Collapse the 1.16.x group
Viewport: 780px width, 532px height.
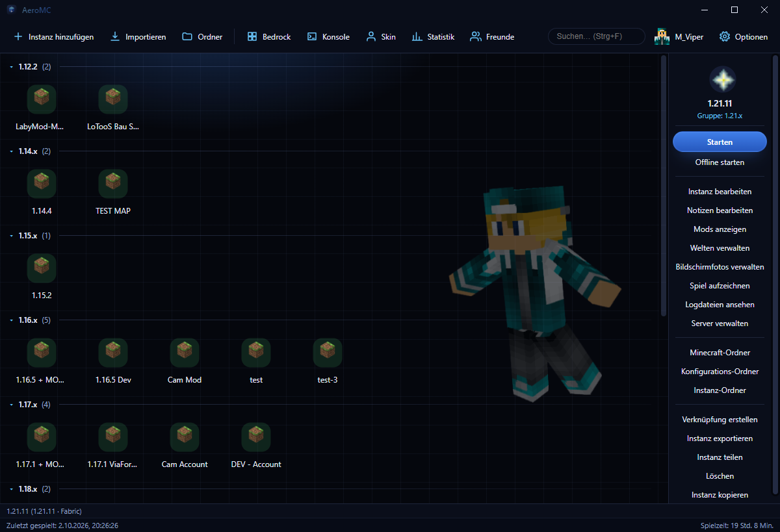pos(12,320)
